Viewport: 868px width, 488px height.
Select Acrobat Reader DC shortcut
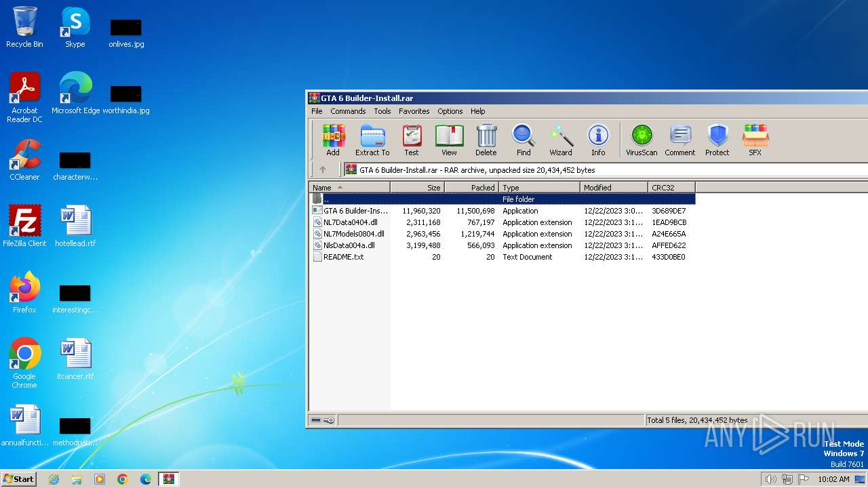(x=24, y=98)
